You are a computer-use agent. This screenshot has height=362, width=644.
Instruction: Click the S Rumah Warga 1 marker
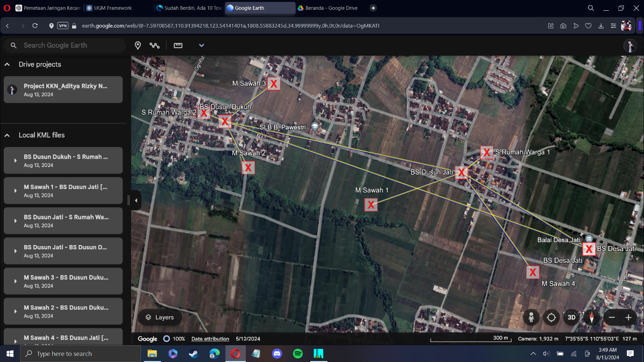point(487,152)
